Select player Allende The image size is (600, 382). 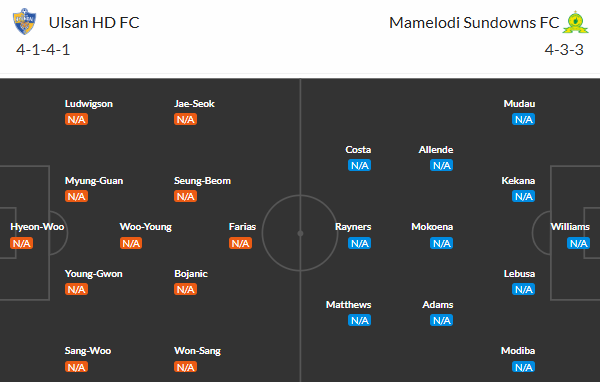(x=436, y=150)
